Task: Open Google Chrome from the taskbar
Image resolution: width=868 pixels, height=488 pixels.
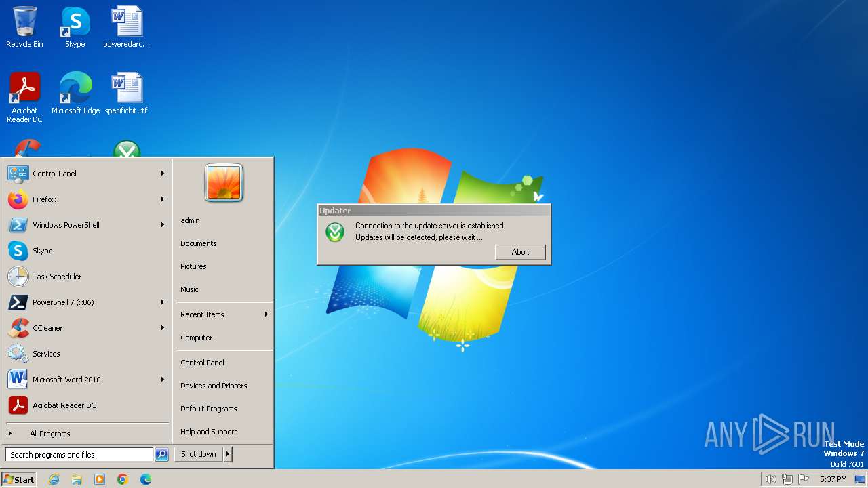Action: click(123, 479)
